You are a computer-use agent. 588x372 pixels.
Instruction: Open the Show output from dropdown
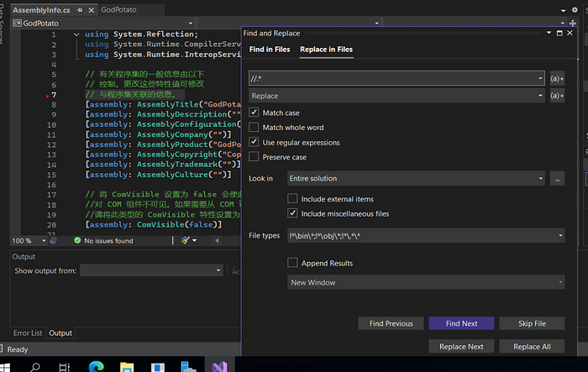[151, 270]
